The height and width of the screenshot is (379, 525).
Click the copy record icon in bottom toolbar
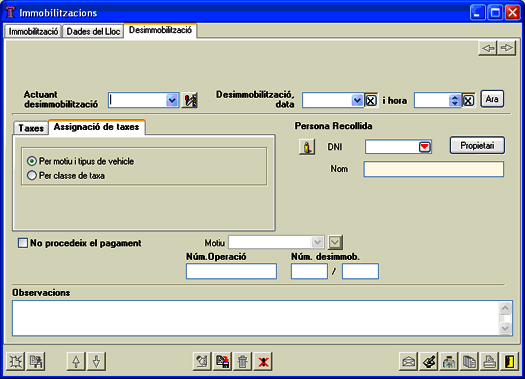point(36,362)
